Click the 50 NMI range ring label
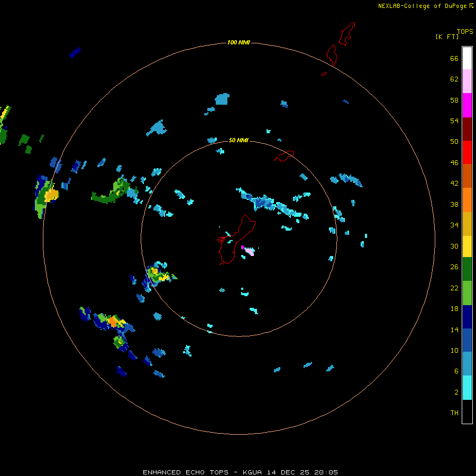Image resolution: width=476 pixels, height=476 pixels. pyautogui.click(x=239, y=140)
